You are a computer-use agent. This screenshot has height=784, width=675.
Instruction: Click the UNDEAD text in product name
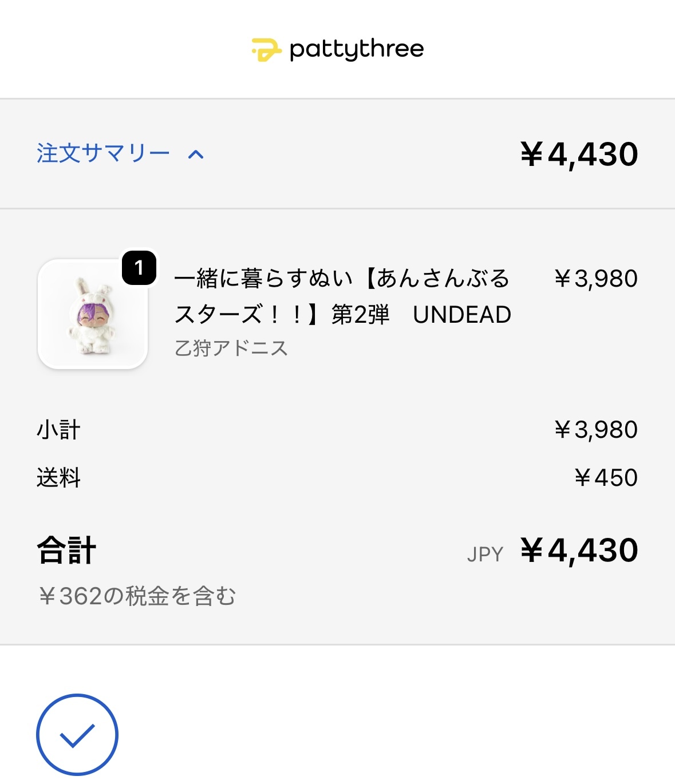[462, 315]
